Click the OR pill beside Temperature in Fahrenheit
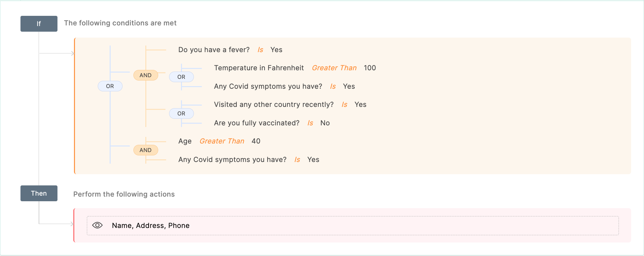 181,77
